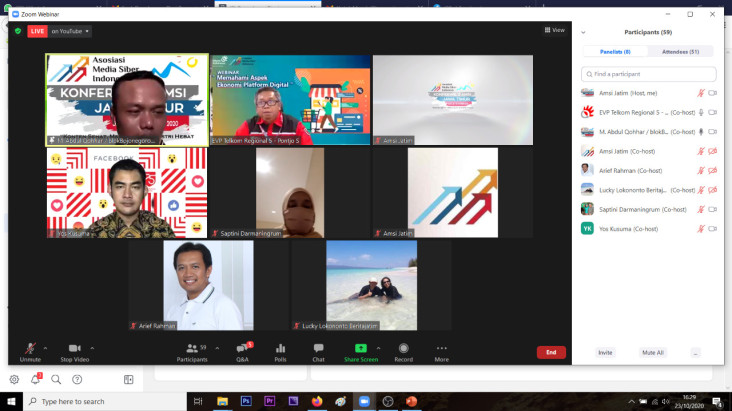Invite participants button
This screenshot has width=732, height=411.
point(605,353)
